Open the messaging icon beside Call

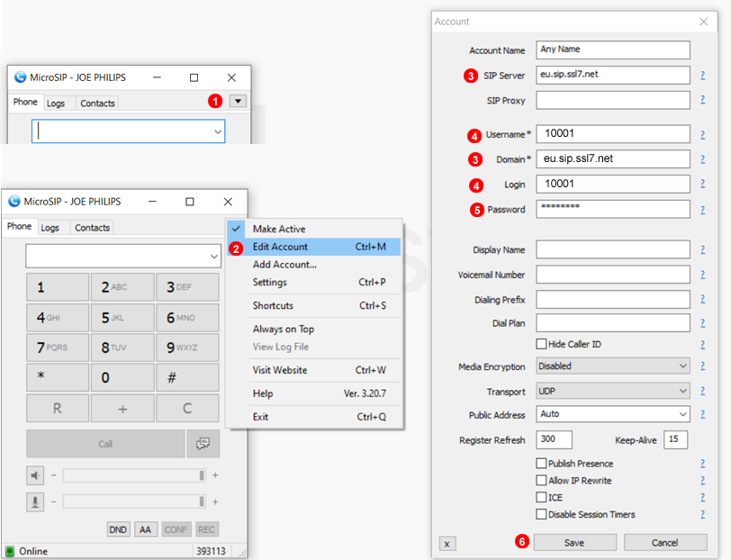[x=203, y=444]
